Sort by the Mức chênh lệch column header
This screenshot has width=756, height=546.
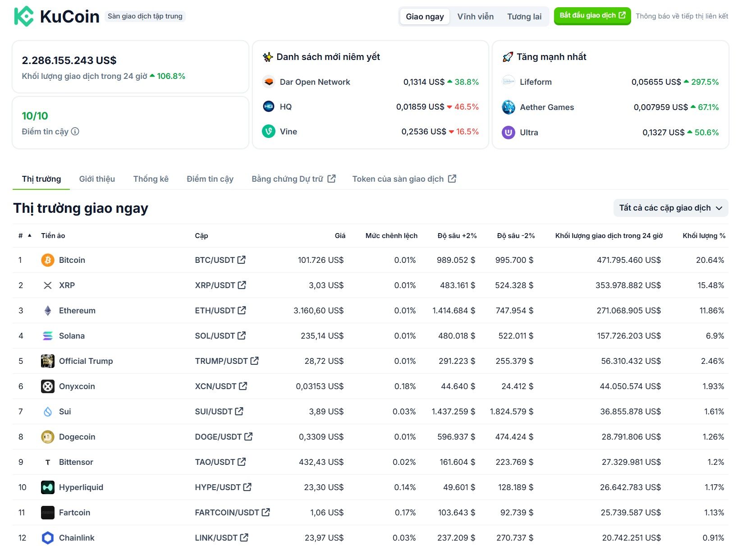coord(391,236)
